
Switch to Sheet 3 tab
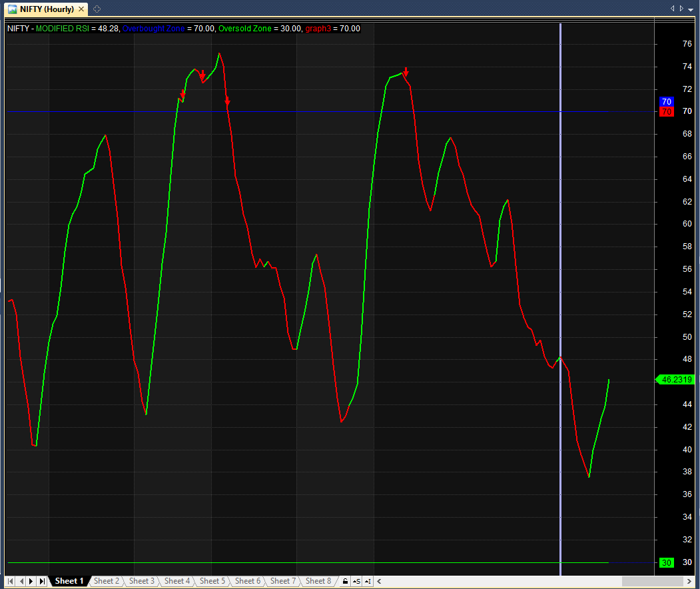(141, 581)
